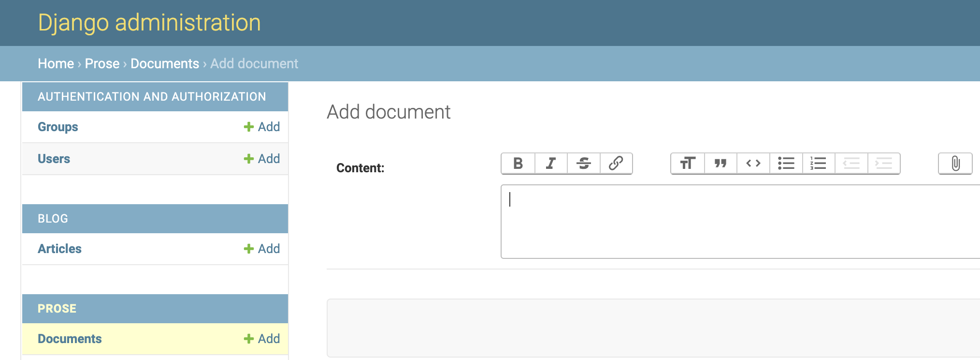Insert a link with the chain icon
The height and width of the screenshot is (360, 980).
616,164
